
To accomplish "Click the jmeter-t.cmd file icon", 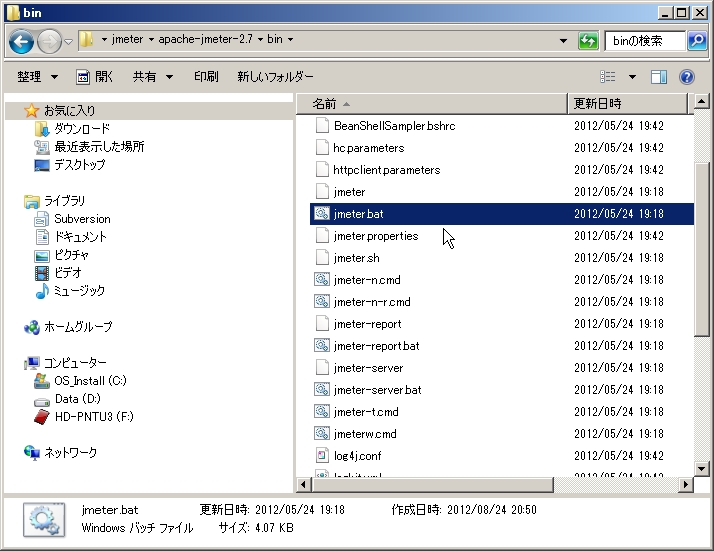I will pyautogui.click(x=322, y=411).
